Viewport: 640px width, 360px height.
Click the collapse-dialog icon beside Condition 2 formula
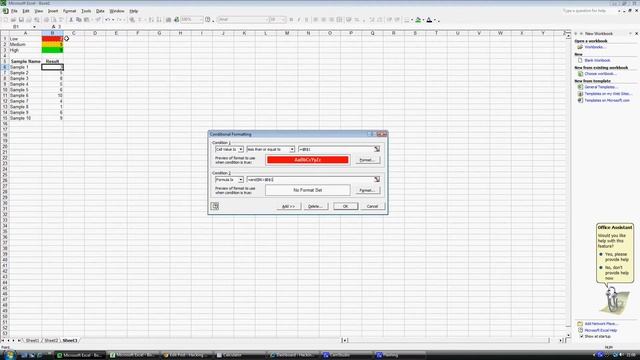377,180
